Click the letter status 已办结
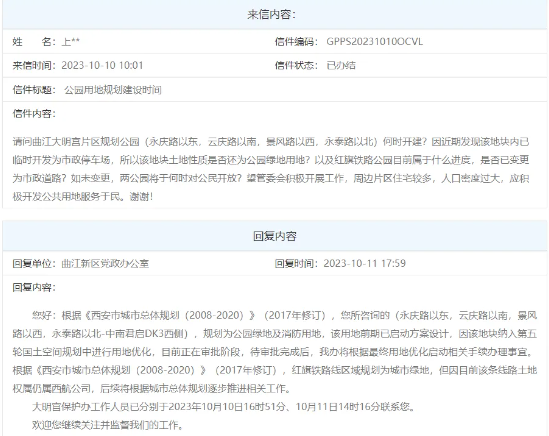Image resolution: width=549 pixels, height=436 pixels. pos(341,65)
